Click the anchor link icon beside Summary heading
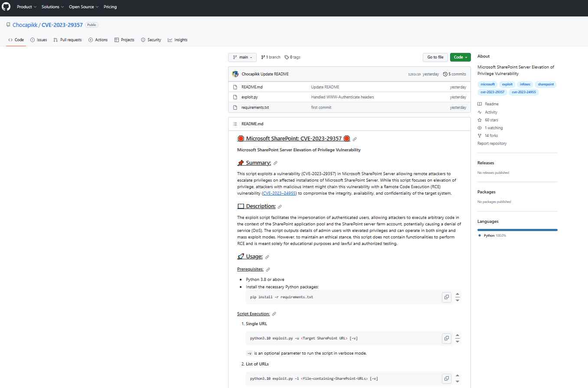Viewport: 588px width, 388px height. click(275, 163)
